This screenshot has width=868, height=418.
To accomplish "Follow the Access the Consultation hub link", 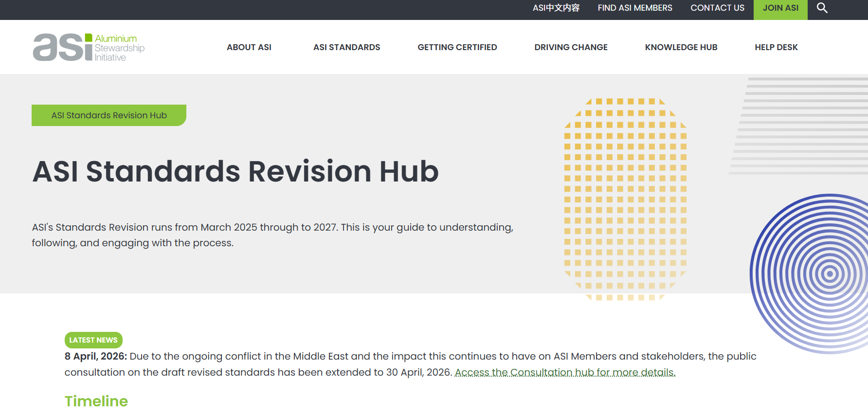I will [x=564, y=373].
